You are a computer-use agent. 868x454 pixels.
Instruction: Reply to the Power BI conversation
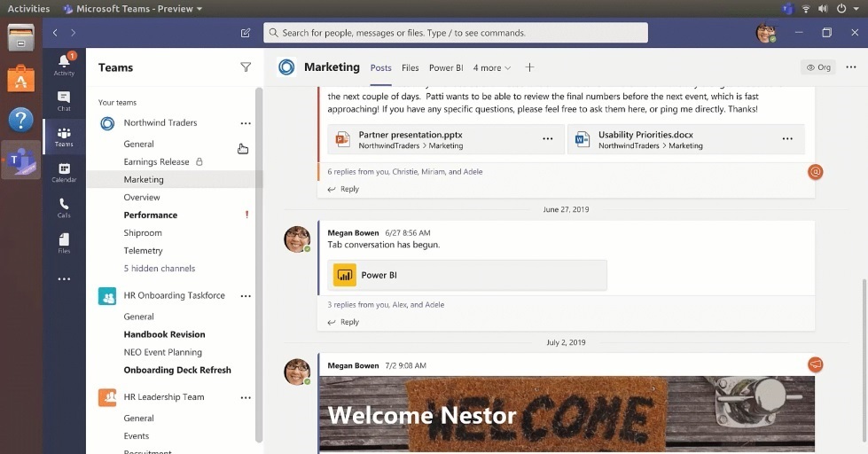coord(343,322)
